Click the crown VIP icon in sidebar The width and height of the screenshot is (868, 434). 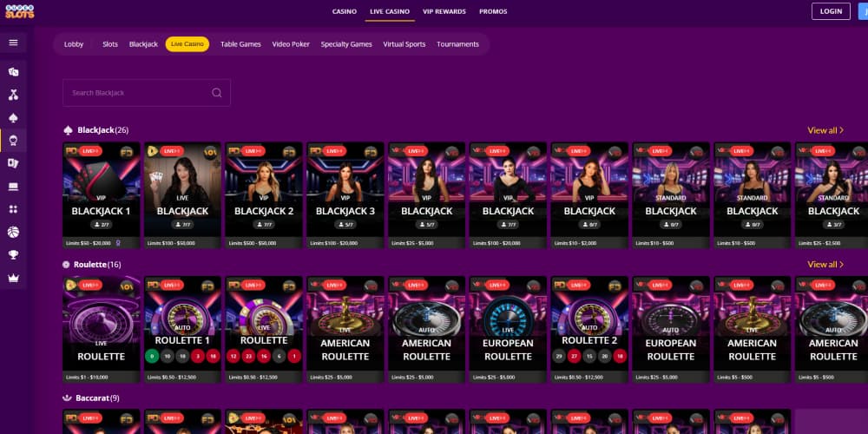click(13, 279)
